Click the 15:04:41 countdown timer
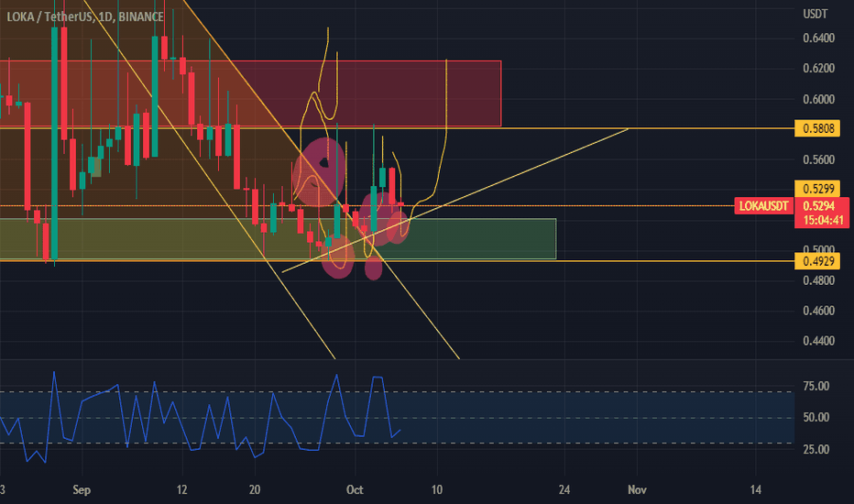This screenshot has height=504, width=854. (823, 220)
